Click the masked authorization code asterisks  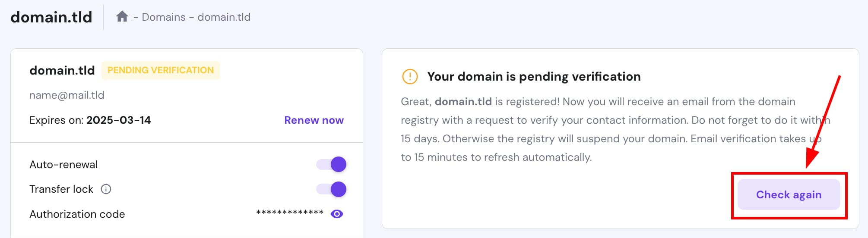coord(289,213)
